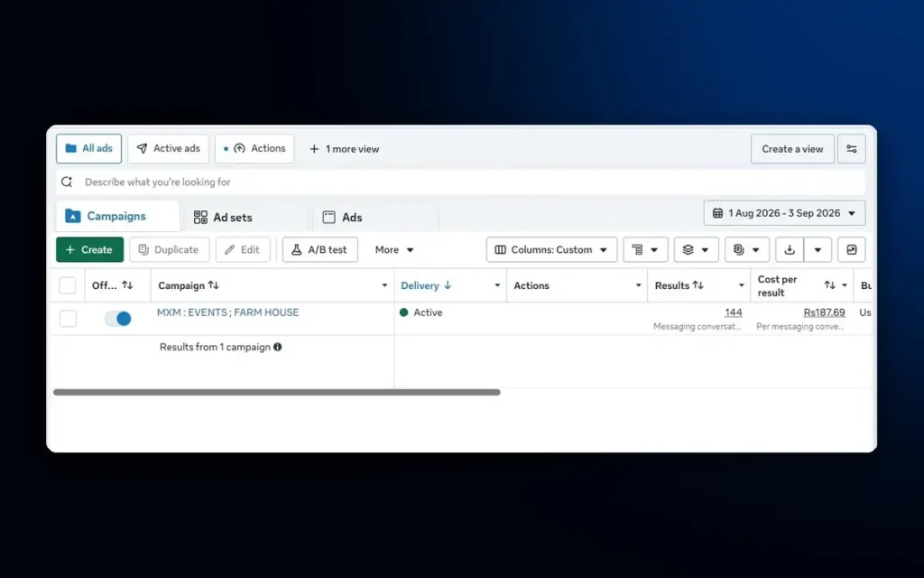The width and height of the screenshot is (924, 578).
Task: Open the More dropdown menu
Action: click(x=394, y=249)
